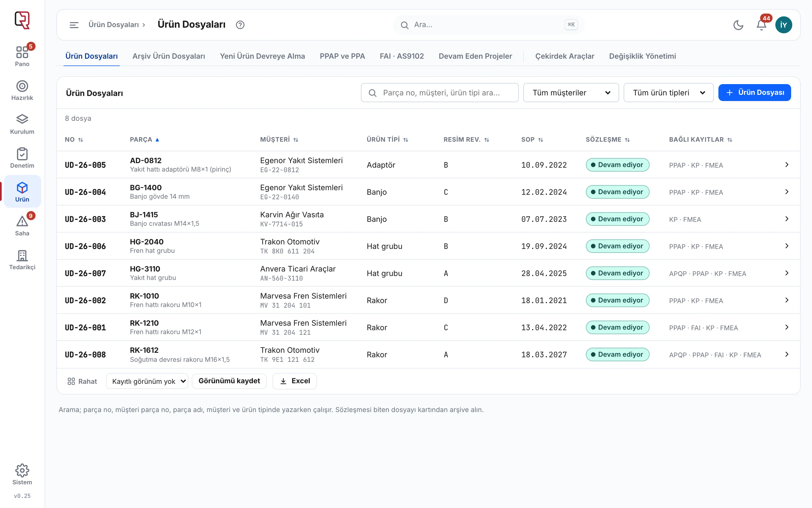This screenshot has height=508, width=812.
Task: Toggle the hamburger sidebar menu
Action: point(74,25)
